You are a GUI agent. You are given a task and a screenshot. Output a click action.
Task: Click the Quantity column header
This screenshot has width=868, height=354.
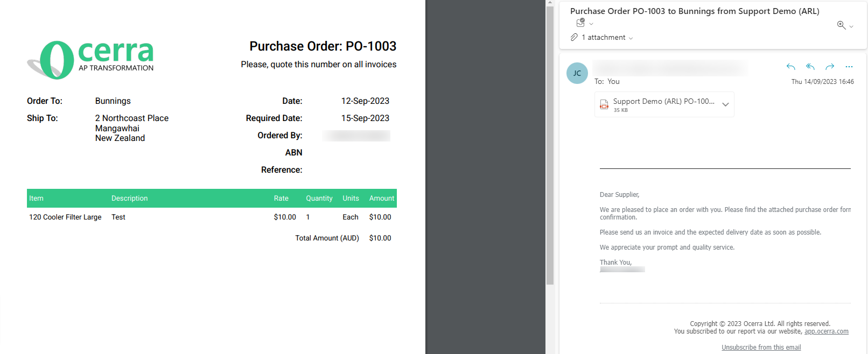[319, 199]
